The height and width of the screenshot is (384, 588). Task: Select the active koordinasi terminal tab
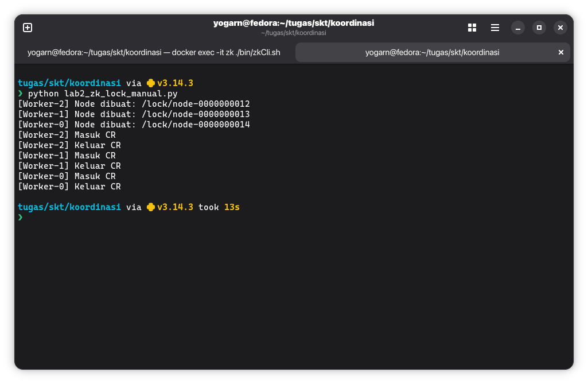[433, 53]
